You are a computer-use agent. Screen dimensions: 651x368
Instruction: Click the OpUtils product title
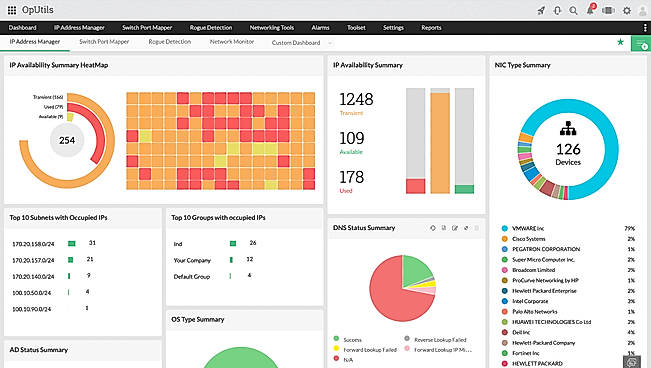tap(38, 10)
